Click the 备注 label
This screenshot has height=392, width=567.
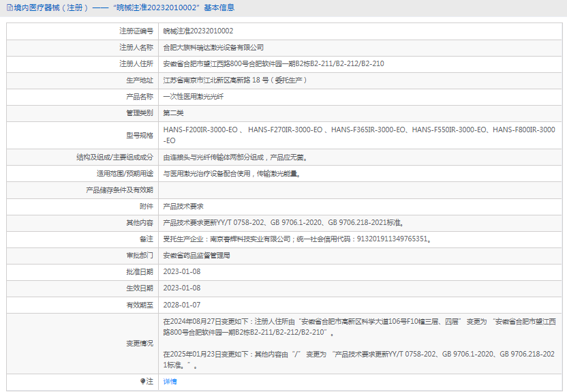(x=147, y=239)
